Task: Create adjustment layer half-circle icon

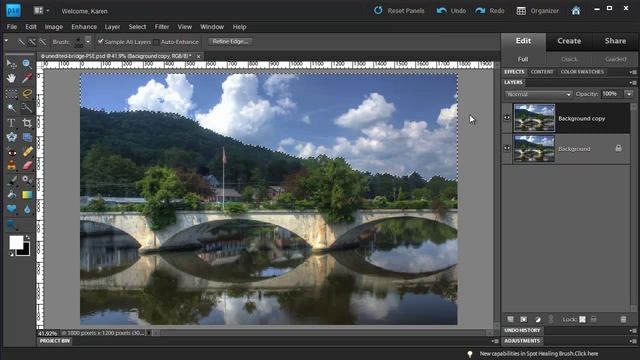Action: (538, 319)
